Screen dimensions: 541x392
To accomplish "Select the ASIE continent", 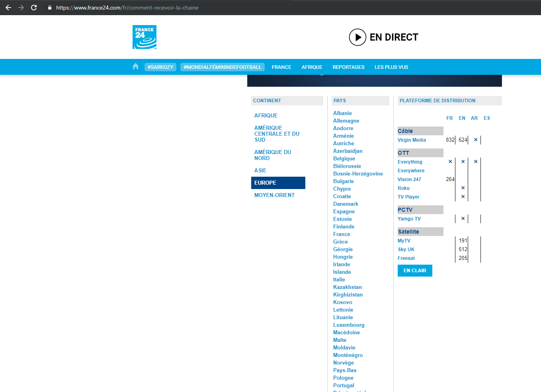I will point(260,170).
